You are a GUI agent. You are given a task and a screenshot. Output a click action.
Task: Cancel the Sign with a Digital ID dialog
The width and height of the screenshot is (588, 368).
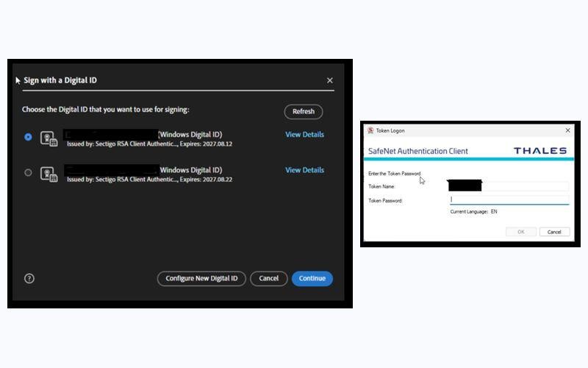pos(268,279)
